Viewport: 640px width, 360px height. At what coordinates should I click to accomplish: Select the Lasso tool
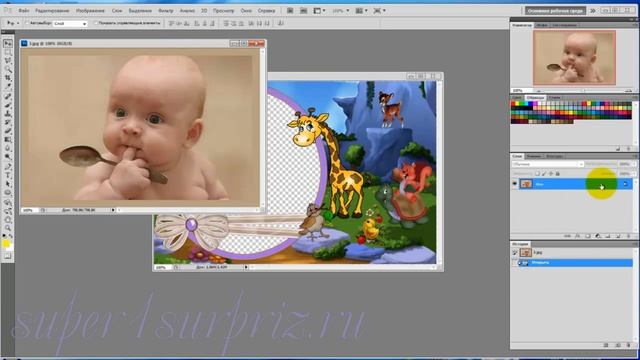tap(8, 60)
